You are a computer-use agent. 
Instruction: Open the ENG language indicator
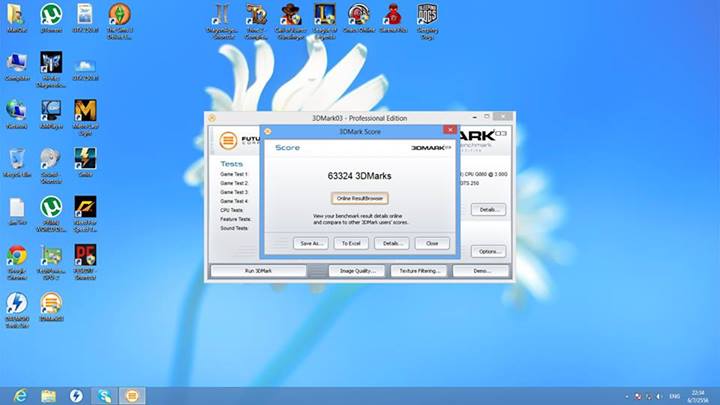coord(675,396)
